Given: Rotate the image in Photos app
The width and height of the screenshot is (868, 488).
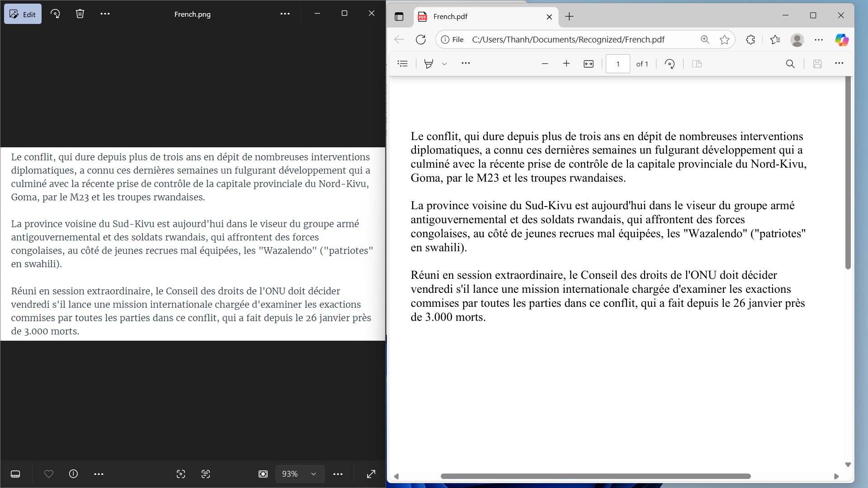Looking at the screenshot, I should pos(55,14).
